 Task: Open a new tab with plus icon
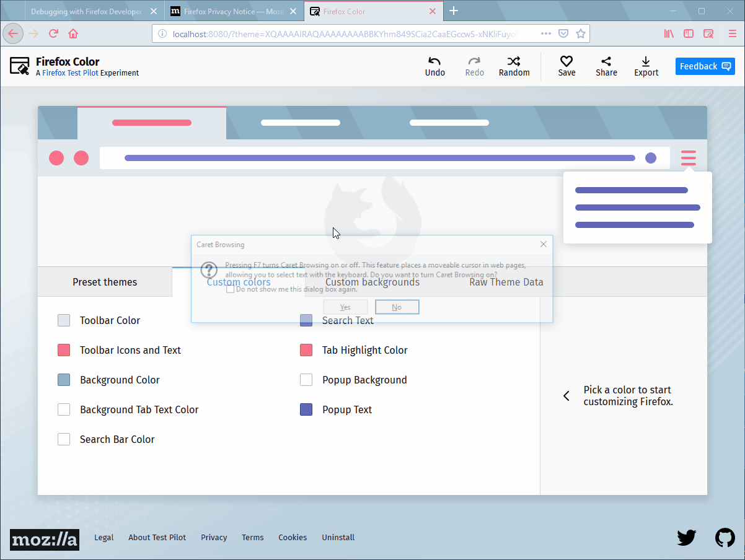click(454, 11)
